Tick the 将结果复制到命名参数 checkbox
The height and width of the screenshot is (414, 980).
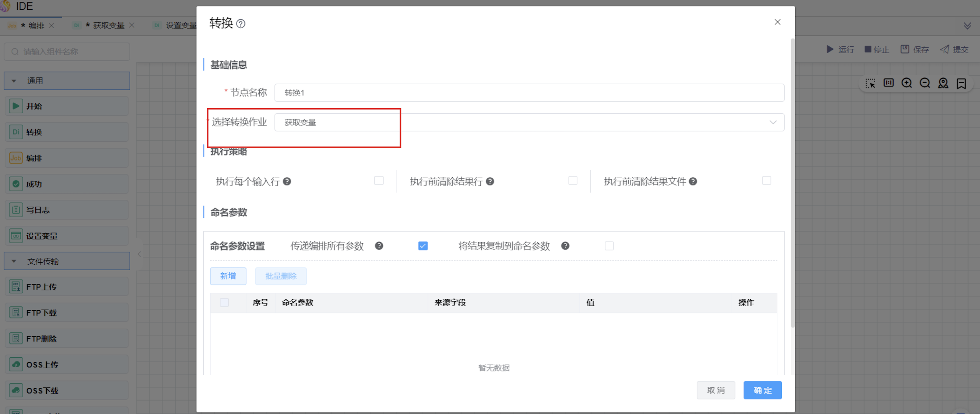tap(609, 246)
